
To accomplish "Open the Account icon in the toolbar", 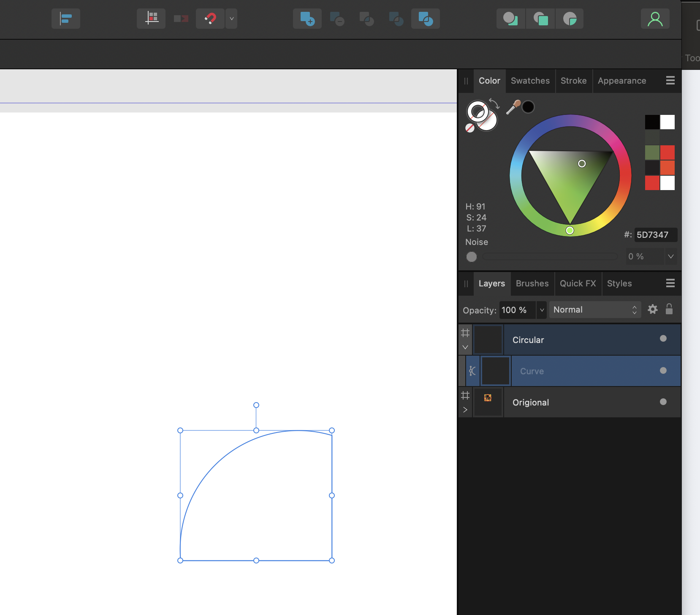I will pos(655,19).
